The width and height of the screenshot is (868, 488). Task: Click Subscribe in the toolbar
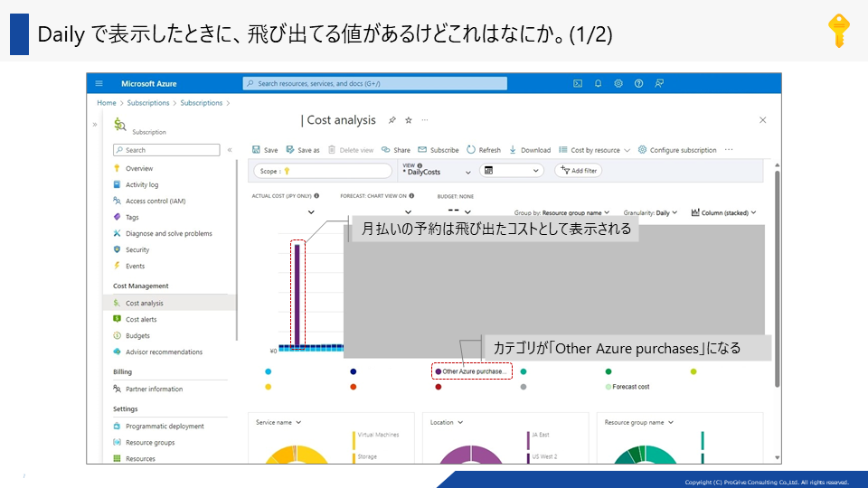[438, 150]
